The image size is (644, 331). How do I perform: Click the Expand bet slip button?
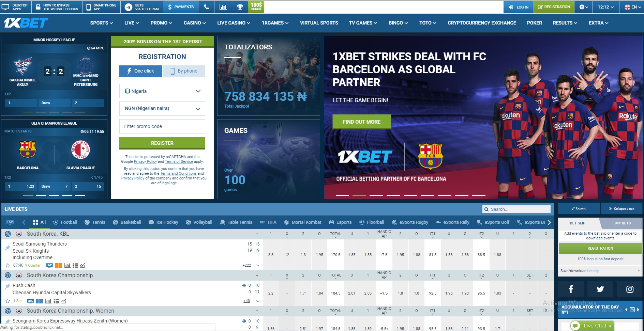click(x=579, y=208)
